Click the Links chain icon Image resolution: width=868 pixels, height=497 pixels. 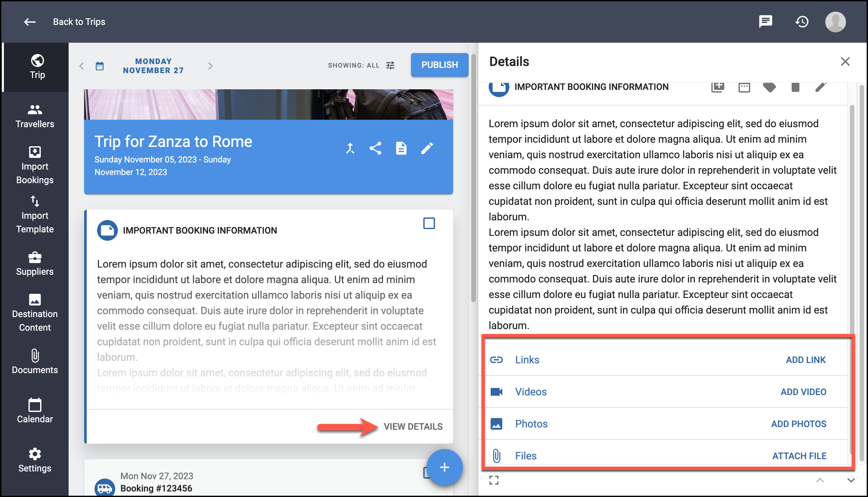pyautogui.click(x=496, y=360)
